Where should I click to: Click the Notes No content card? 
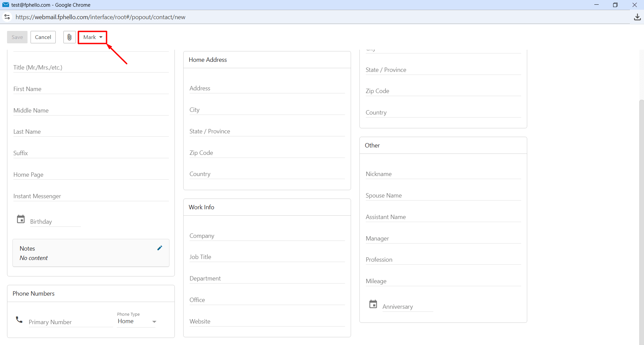click(91, 253)
